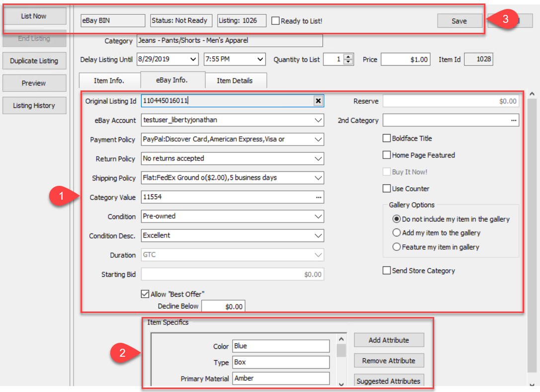Select Do not include my item in gallery
540x392 pixels.
click(396, 219)
